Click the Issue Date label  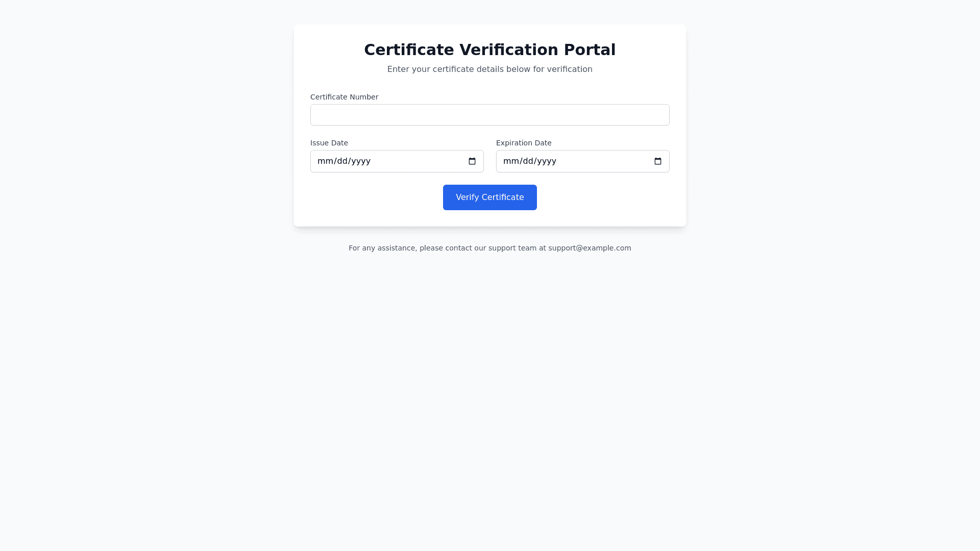(329, 143)
